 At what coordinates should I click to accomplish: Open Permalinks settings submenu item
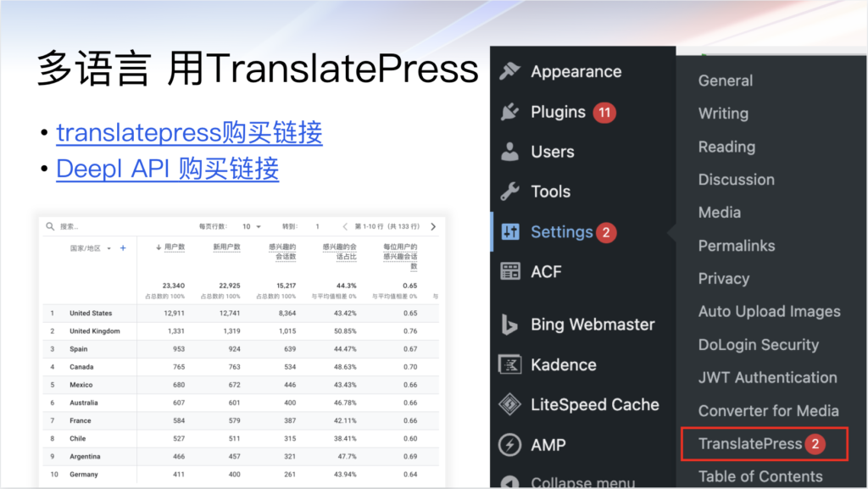pos(736,246)
